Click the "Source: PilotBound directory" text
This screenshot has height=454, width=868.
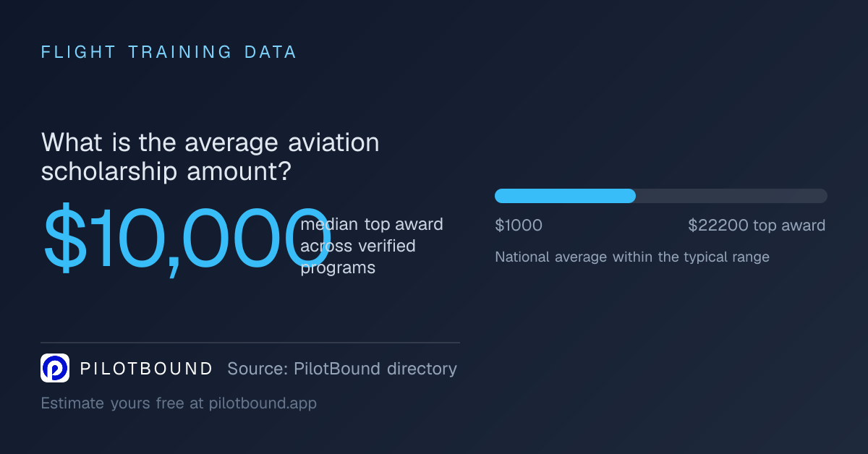[x=342, y=369]
